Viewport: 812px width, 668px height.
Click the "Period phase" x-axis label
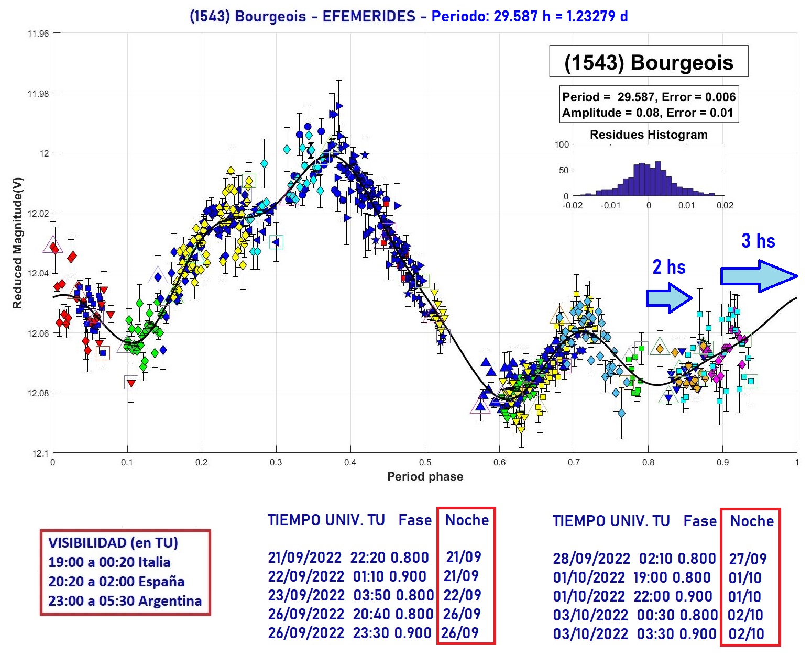click(425, 476)
